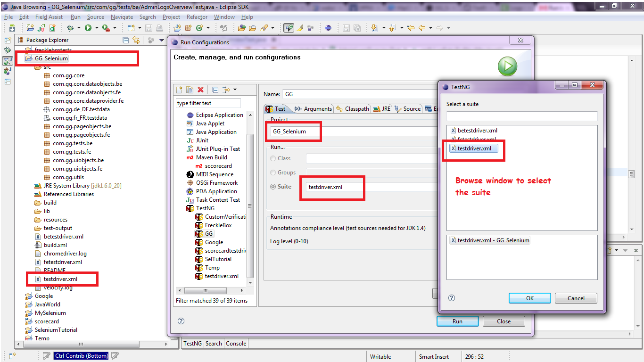Click the Open Perspective icon on left sidebar
644x362 pixels.
click(x=8, y=41)
